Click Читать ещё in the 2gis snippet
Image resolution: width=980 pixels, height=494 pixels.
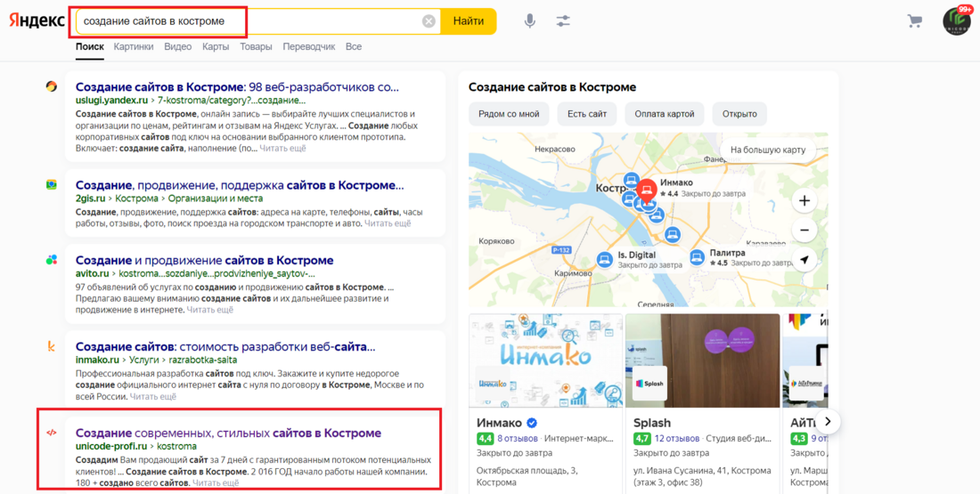pos(388,223)
